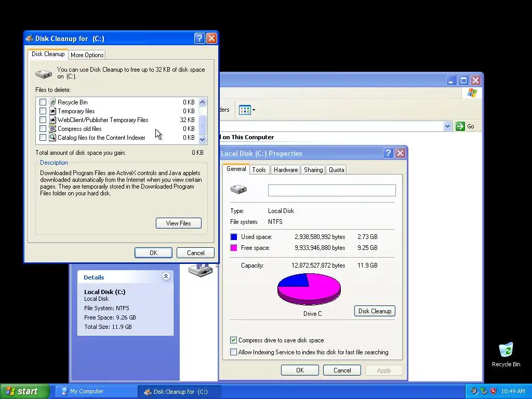
Task: Open the Tools tab in Properties
Action: pos(259,170)
